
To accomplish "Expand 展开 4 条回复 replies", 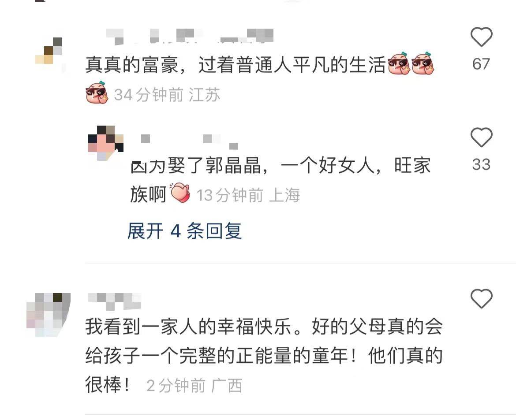I will pos(185,230).
